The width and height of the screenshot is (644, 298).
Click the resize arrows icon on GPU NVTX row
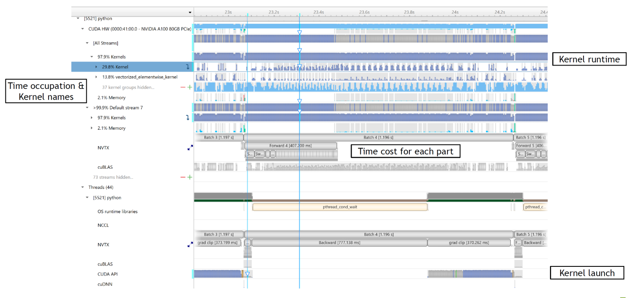(x=190, y=148)
